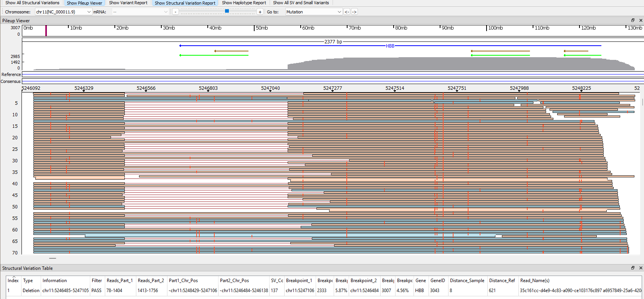Image resolution: width=644 pixels, height=299 pixels.
Task: Close the Pileup Viewer panel
Action: tap(641, 20)
